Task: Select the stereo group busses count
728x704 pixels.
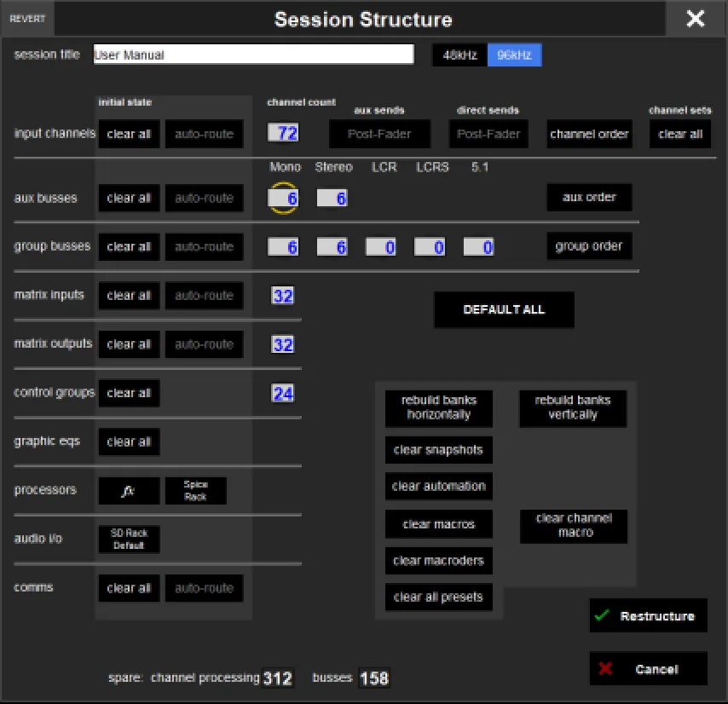Action: (x=332, y=247)
